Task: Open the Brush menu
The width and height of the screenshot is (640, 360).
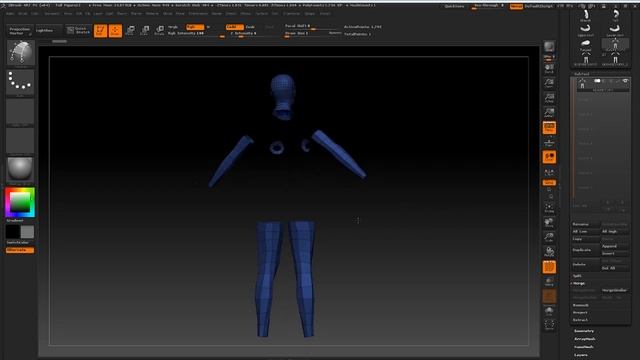Action: (22, 13)
